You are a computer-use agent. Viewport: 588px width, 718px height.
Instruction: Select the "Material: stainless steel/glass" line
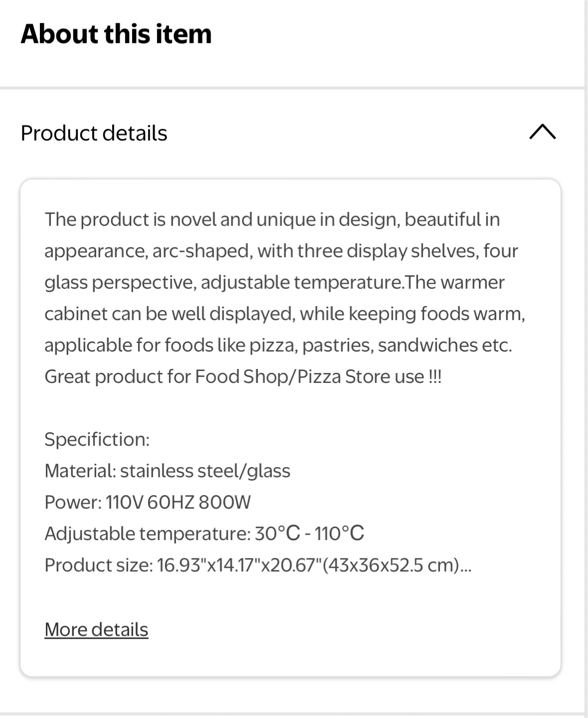point(167,471)
